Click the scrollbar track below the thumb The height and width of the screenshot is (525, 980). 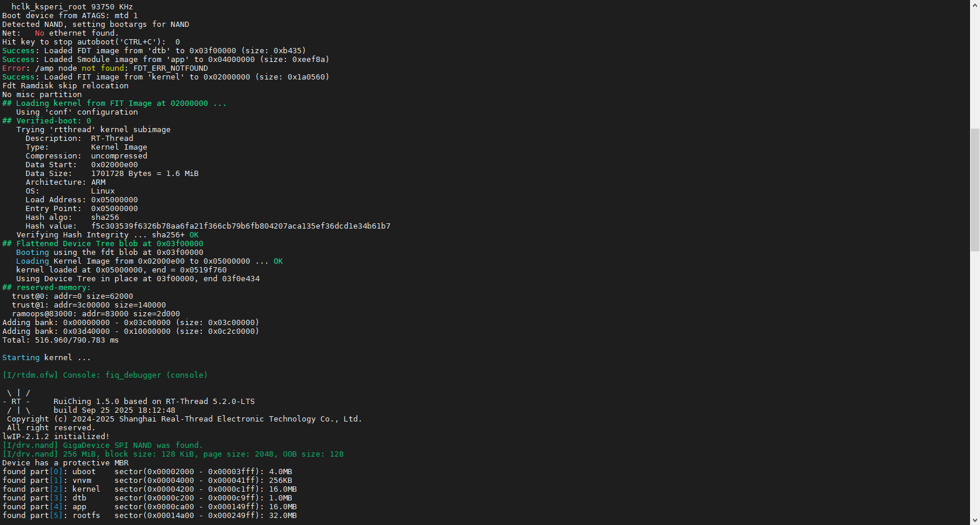point(975,380)
